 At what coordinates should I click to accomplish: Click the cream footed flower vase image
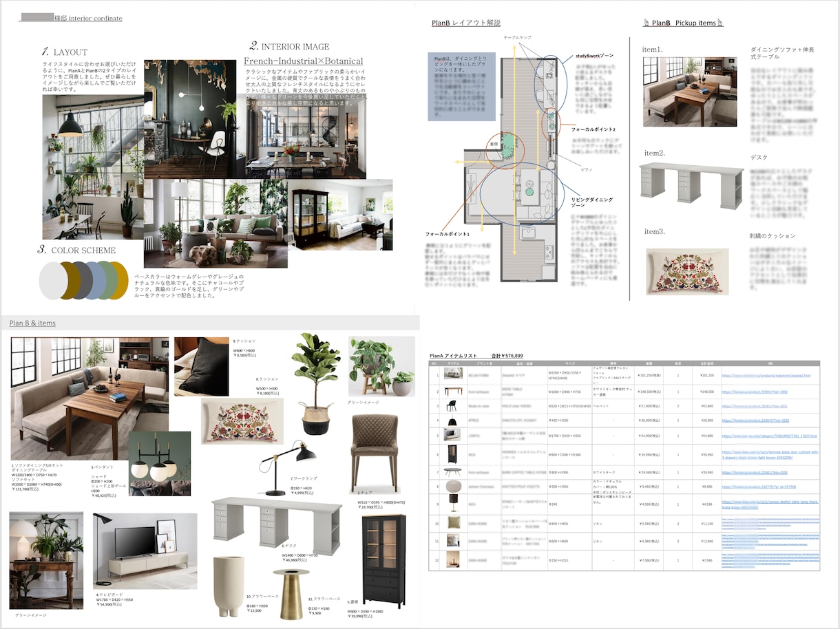(x=229, y=586)
